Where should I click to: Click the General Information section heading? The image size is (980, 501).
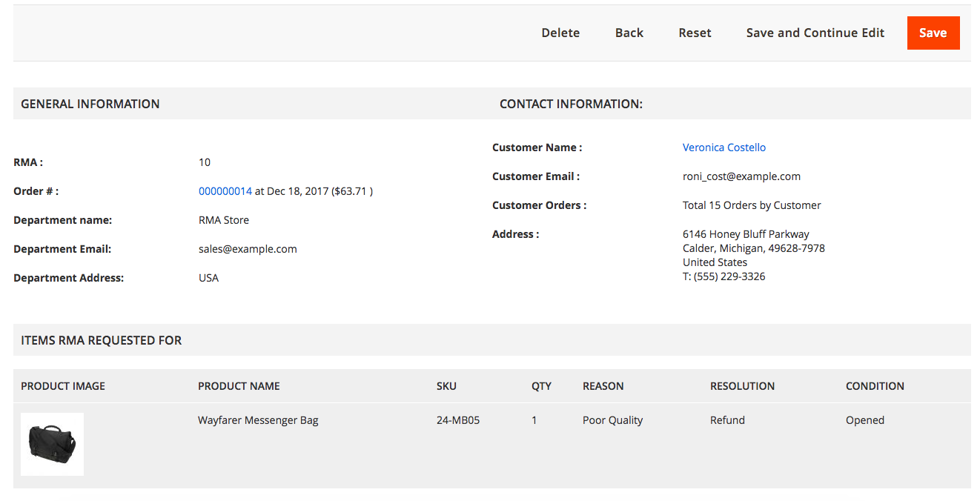[x=90, y=104]
